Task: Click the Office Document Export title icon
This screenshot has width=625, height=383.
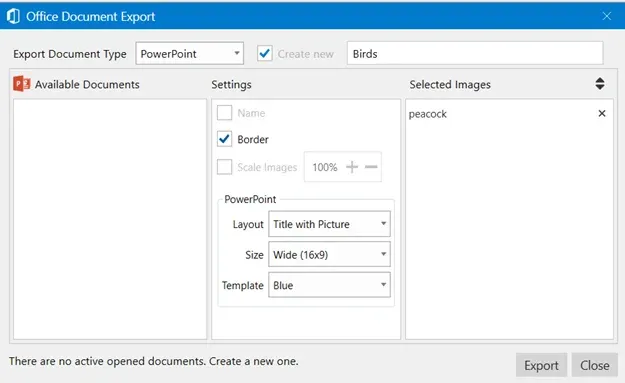Action: point(13,16)
